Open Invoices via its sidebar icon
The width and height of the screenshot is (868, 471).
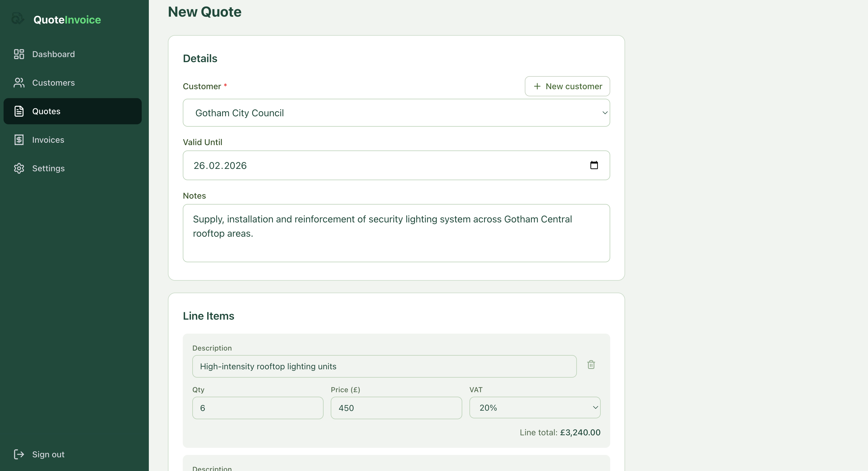pyautogui.click(x=19, y=139)
